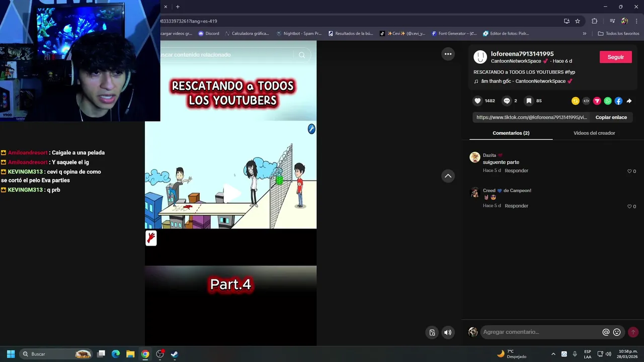Open the three-dot menu above the video
644x362 pixels.
[x=448, y=54]
